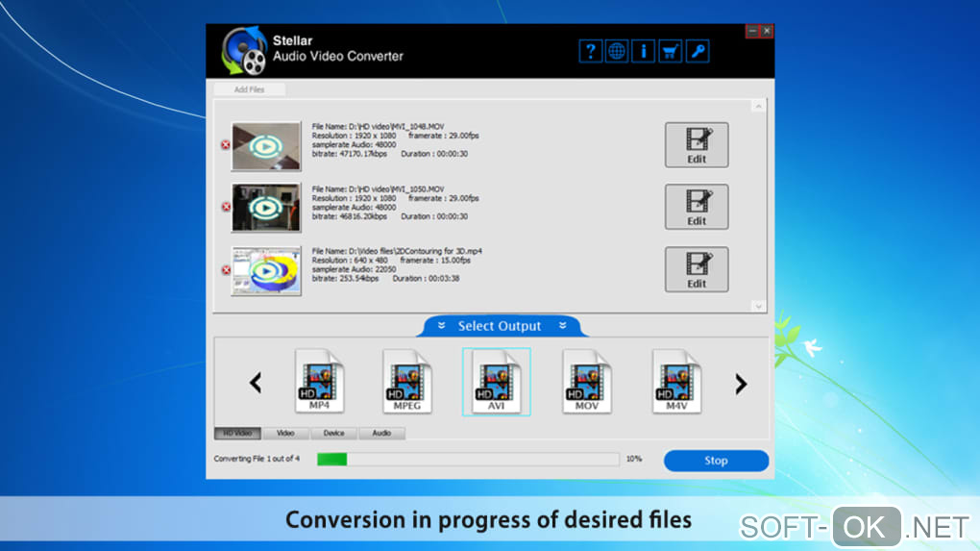The height and width of the screenshot is (551, 980).
Task: Close the converter window
Action: tap(767, 31)
